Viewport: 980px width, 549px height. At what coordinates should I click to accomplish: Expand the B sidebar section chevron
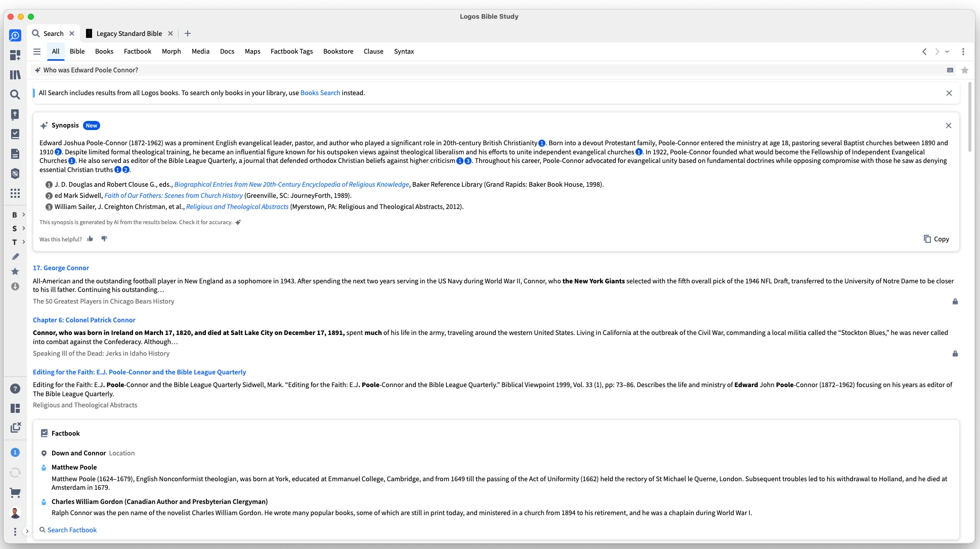[23, 215]
